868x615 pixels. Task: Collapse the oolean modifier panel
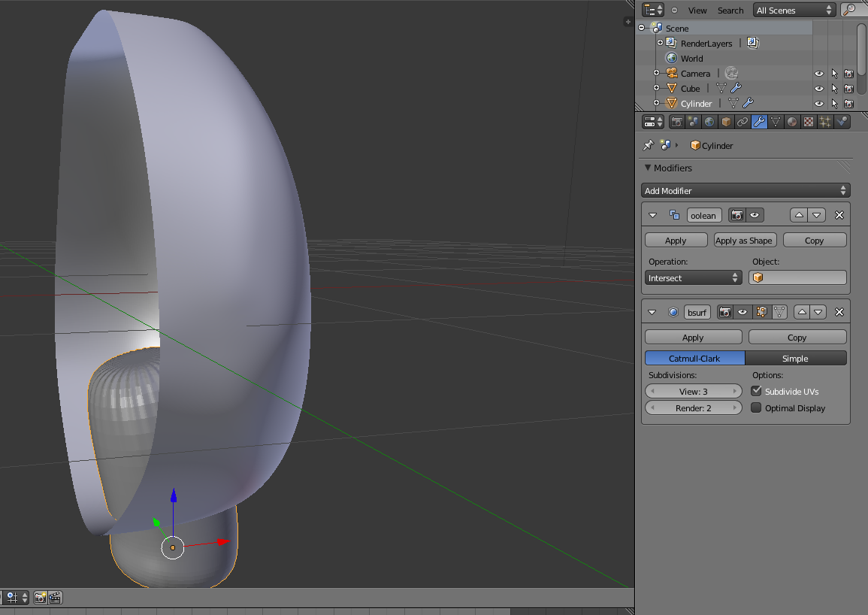coord(652,215)
